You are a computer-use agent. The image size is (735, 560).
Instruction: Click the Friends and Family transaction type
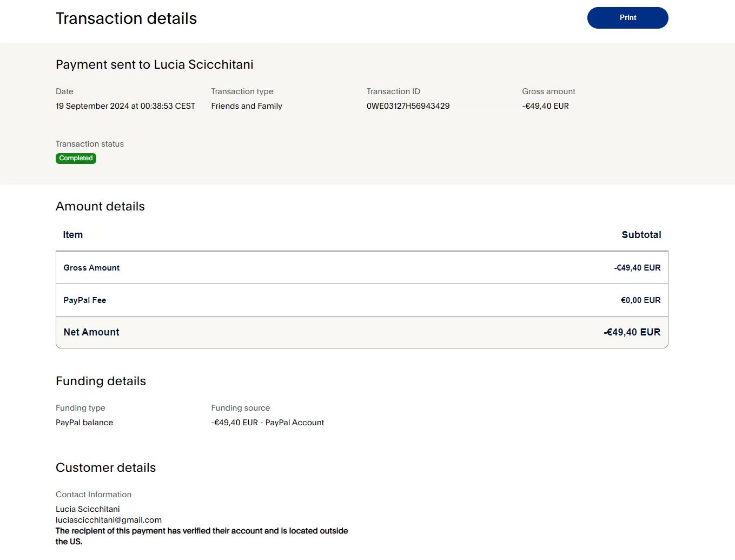[x=247, y=106]
